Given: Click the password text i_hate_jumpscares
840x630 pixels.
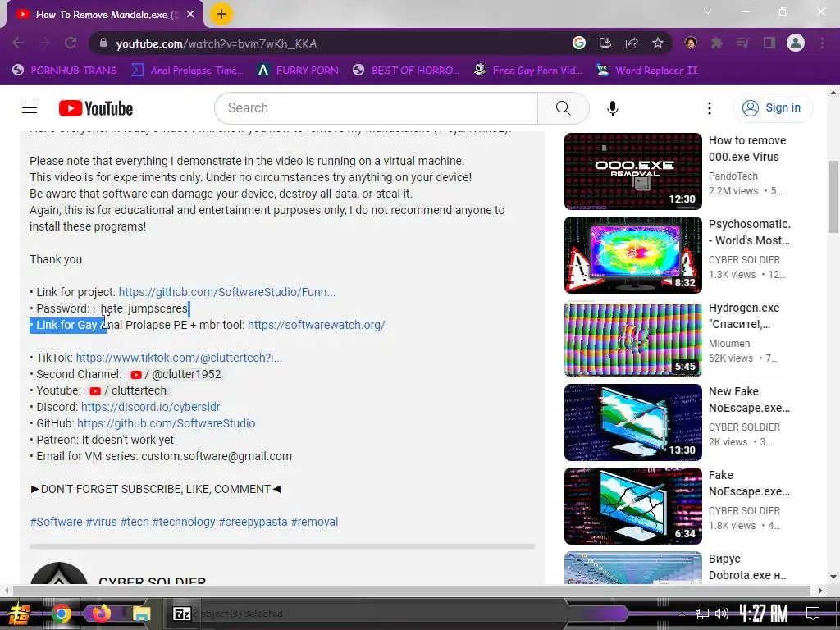Looking at the screenshot, I should (x=140, y=308).
